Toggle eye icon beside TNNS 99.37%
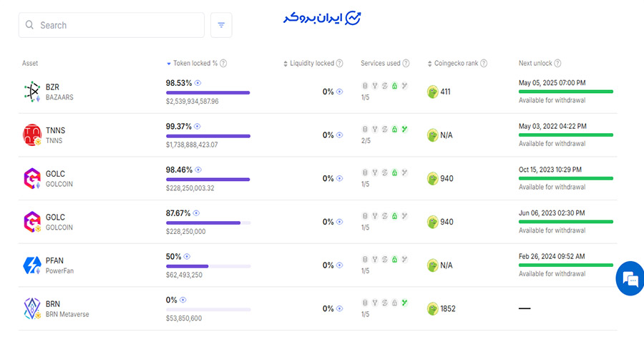This screenshot has height=337, width=644. coord(197,126)
